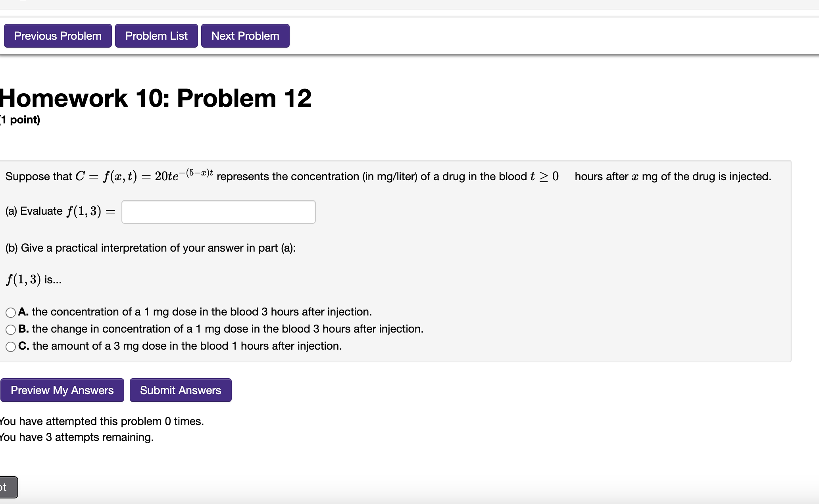Screen dimensions: 819x504
Task: Open the Problem List
Action: (156, 36)
